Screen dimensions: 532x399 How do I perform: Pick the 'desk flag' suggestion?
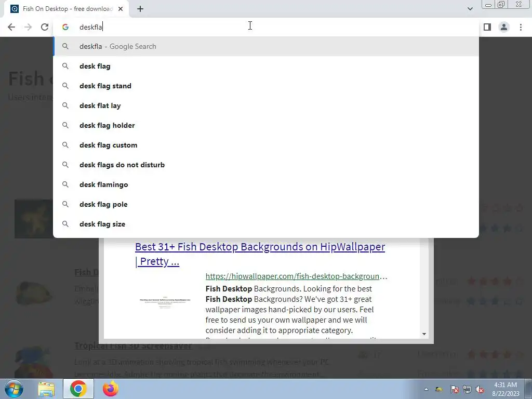click(266, 66)
